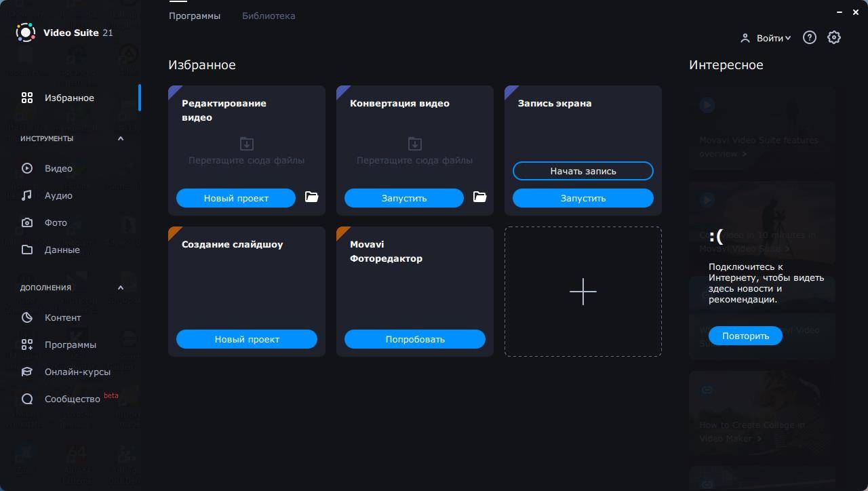
Task: Close the Video Suite window
Action: tap(856, 12)
